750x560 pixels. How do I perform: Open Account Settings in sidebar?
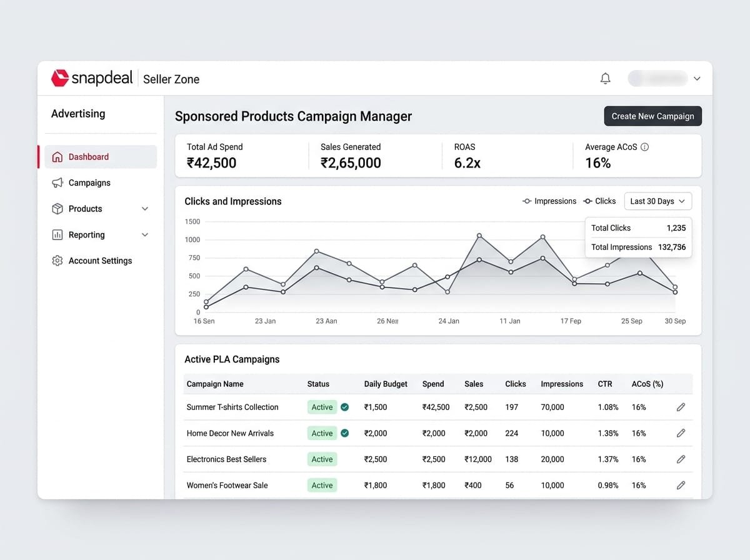click(101, 261)
